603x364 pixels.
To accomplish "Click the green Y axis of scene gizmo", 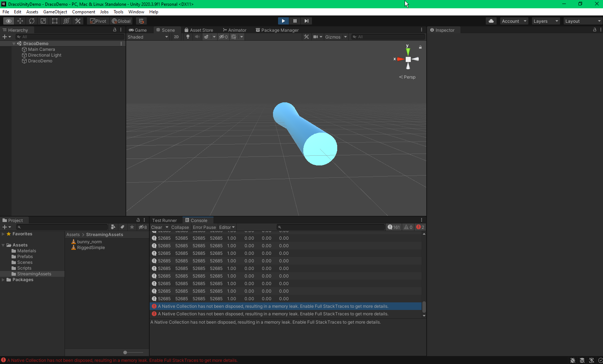I will pos(408,51).
